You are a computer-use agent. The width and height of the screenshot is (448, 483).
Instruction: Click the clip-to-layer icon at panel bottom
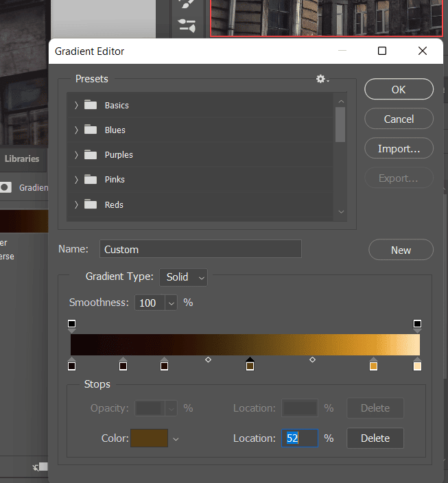point(40,467)
